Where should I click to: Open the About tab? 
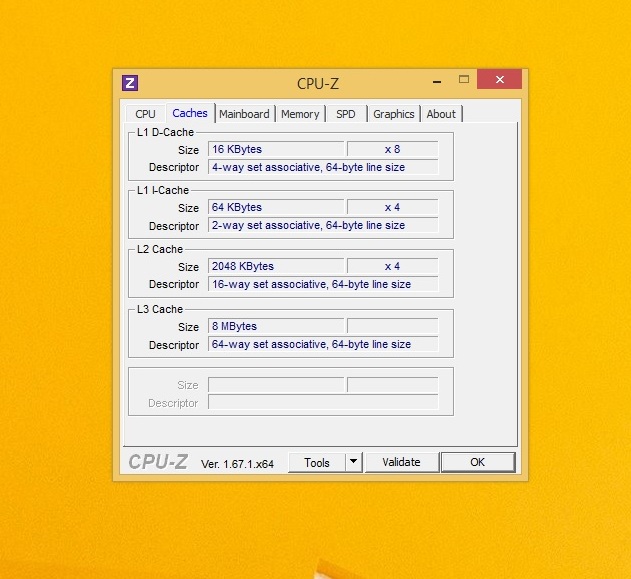click(441, 114)
